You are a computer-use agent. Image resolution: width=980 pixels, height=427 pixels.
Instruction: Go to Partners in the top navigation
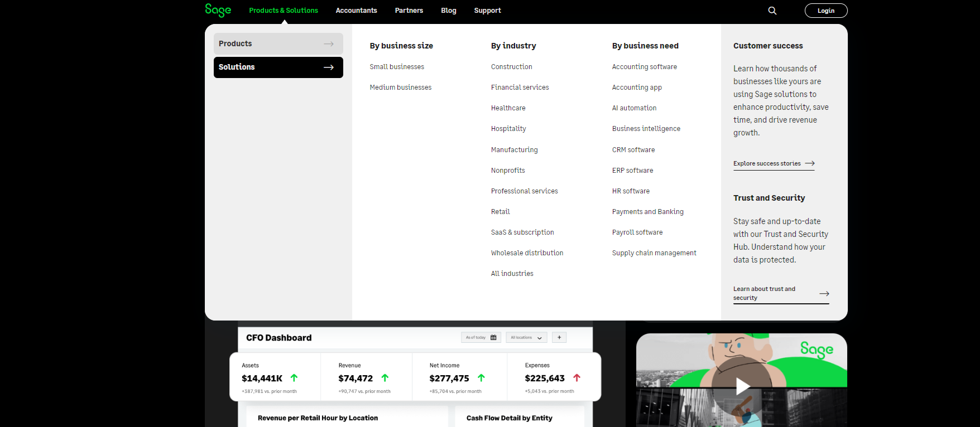[409, 11]
